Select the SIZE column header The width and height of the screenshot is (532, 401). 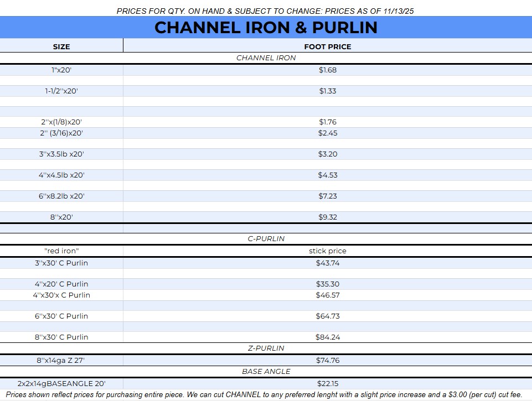point(61,46)
